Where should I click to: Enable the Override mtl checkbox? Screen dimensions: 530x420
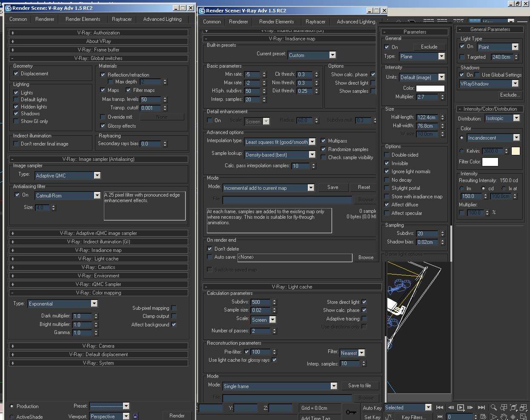[103, 117]
